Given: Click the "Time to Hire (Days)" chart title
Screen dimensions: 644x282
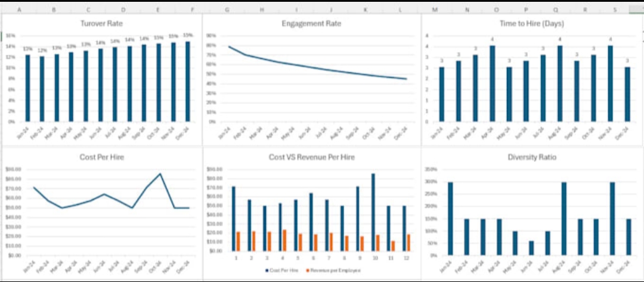Looking at the screenshot, I should click(x=532, y=23).
